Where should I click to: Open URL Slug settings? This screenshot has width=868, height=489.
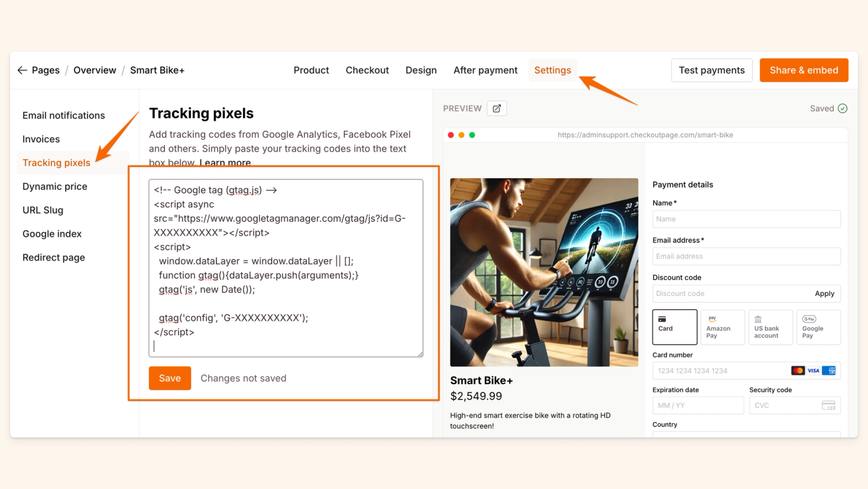point(43,210)
